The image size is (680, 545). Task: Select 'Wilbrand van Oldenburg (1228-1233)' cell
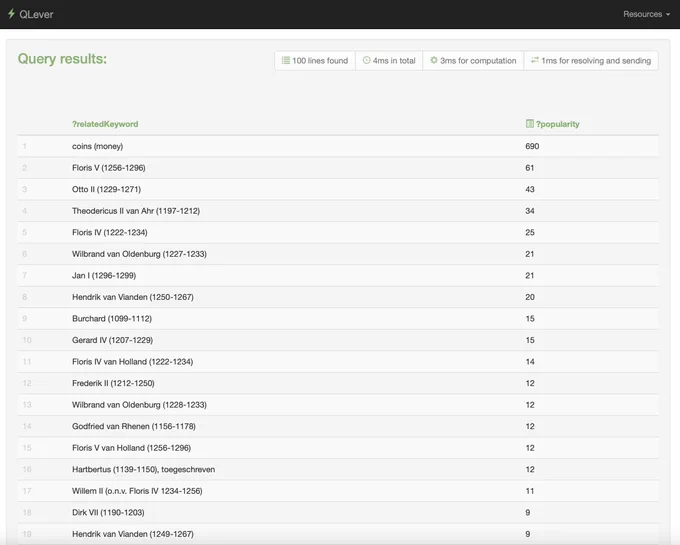click(x=139, y=405)
